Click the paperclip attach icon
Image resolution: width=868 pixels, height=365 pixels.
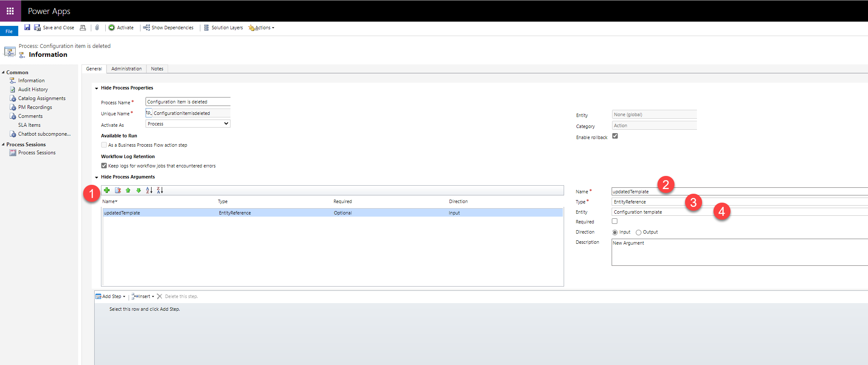tap(97, 28)
